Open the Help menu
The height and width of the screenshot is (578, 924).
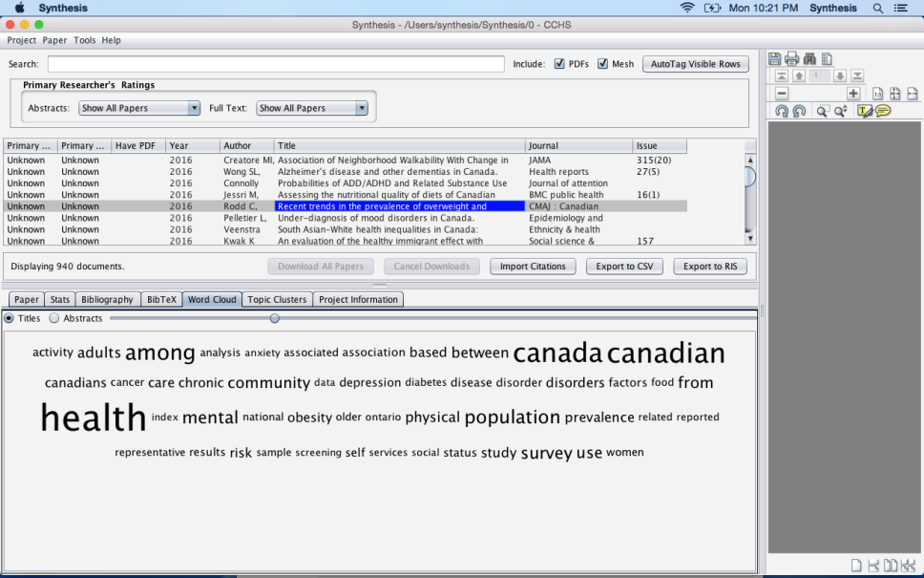(111, 40)
